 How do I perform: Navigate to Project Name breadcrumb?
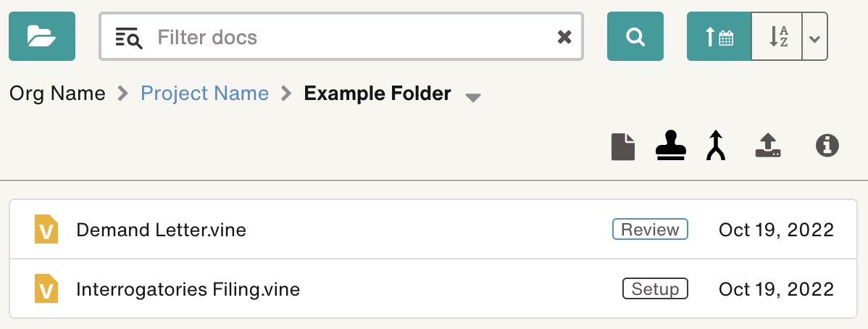click(x=204, y=93)
